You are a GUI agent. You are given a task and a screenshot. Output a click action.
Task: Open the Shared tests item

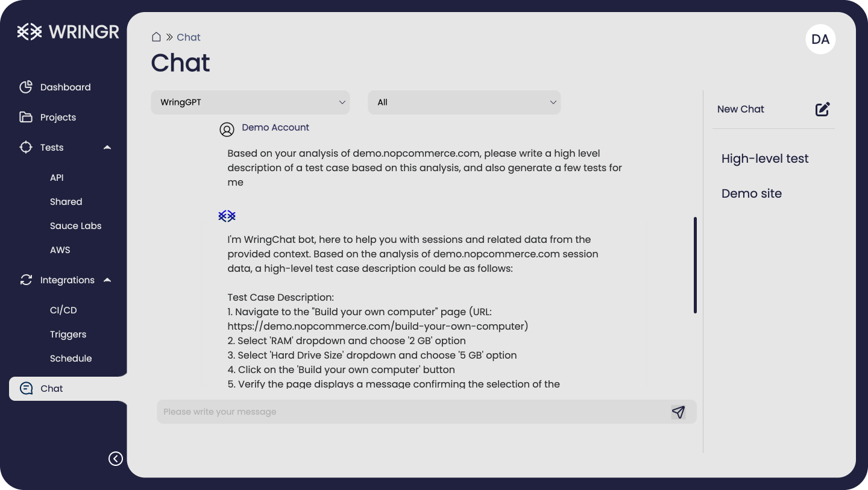[66, 202]
